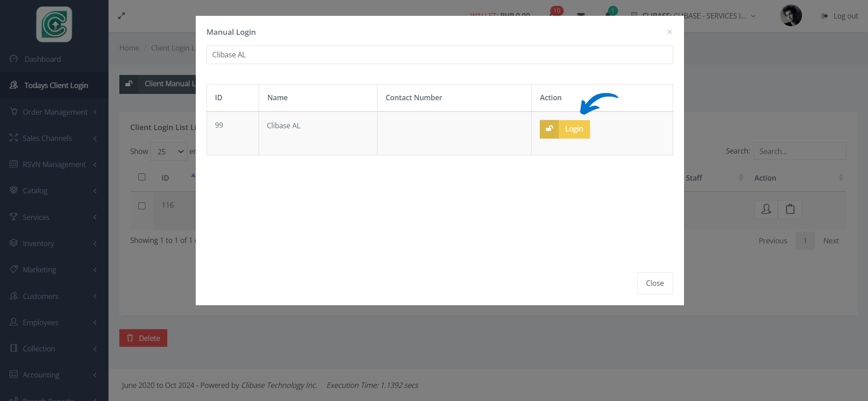This screenshot has width=868, height=401.
Task: Click the clipboard icon in Action column
Action: [790, 209]
